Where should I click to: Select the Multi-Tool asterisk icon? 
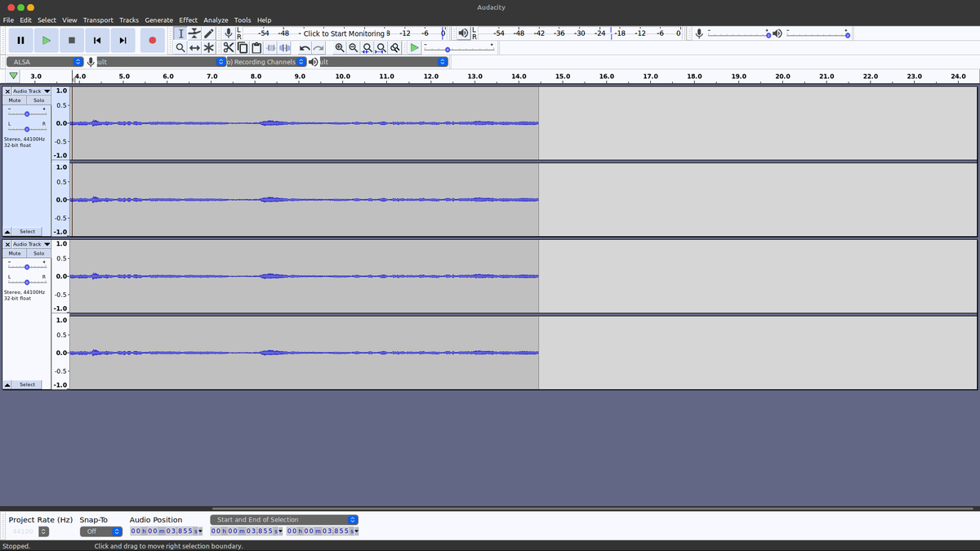tap(208, 48)
